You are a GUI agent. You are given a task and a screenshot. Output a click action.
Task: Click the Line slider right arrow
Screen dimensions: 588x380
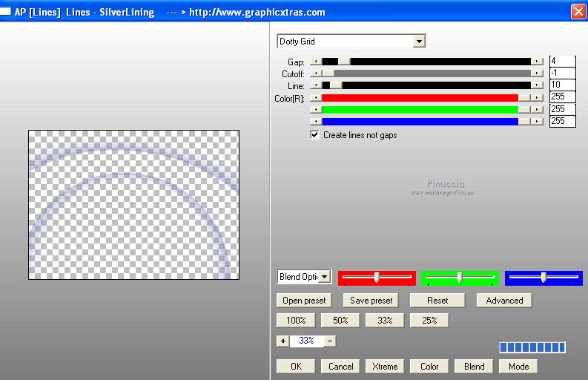click(537, 85)
